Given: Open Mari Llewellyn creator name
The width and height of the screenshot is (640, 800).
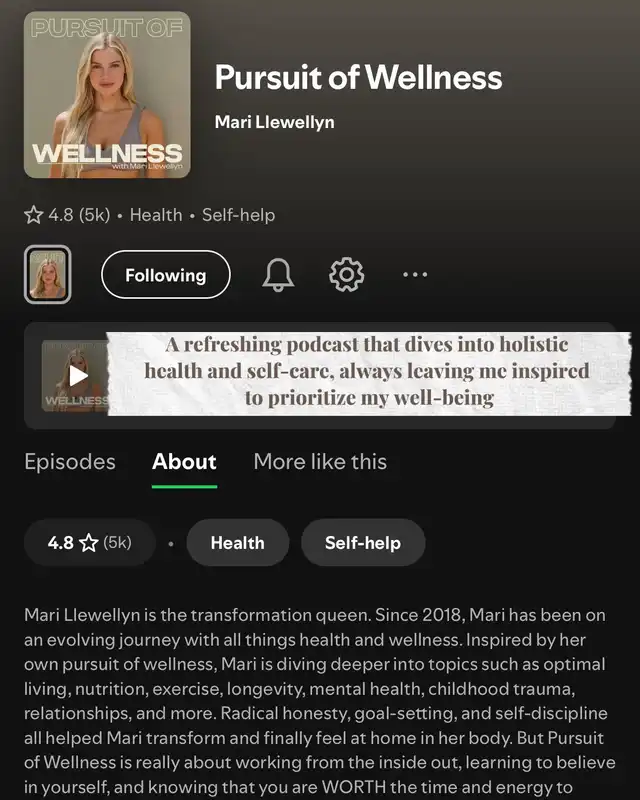Looking at the screenshot, I should pos(275,122).
